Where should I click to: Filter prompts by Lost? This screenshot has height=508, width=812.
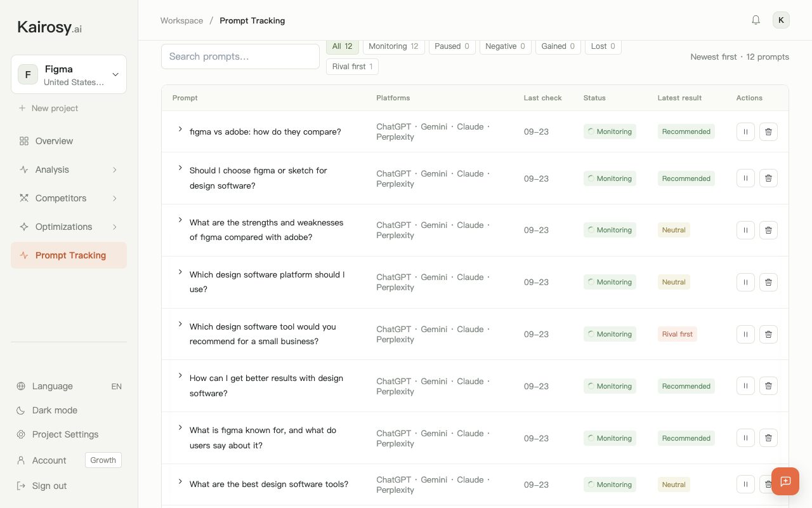[603, 46]
